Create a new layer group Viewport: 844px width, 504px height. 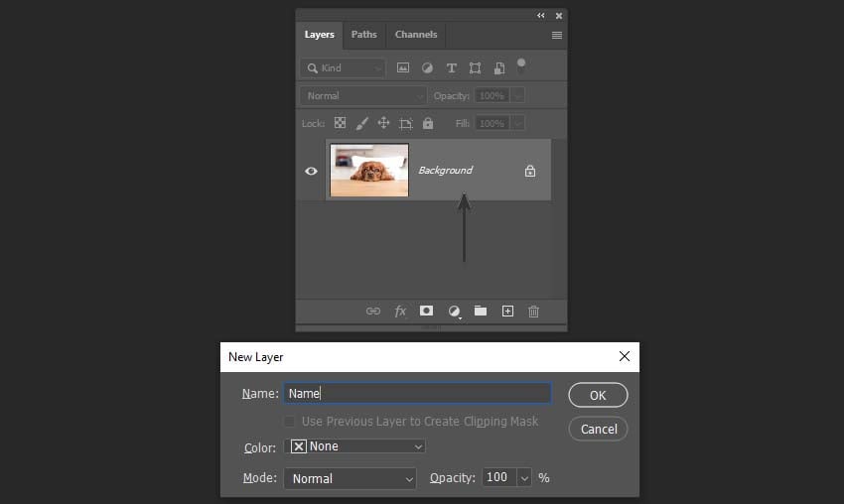481,311
